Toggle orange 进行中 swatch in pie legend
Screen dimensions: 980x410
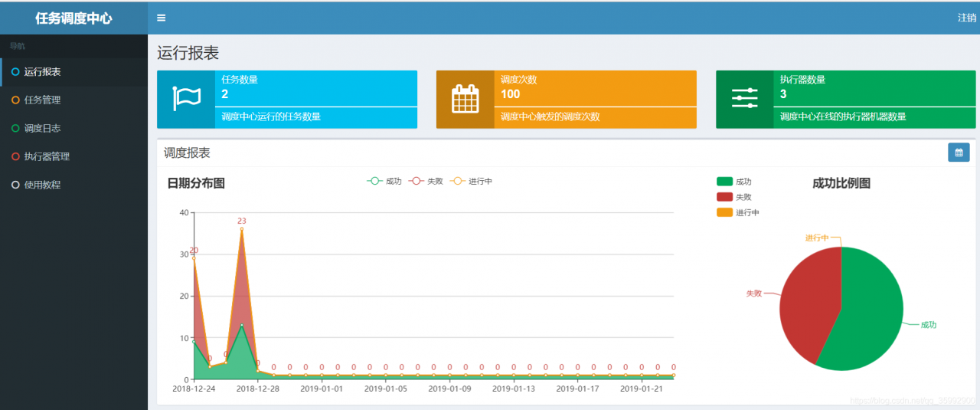click(724, 212)
